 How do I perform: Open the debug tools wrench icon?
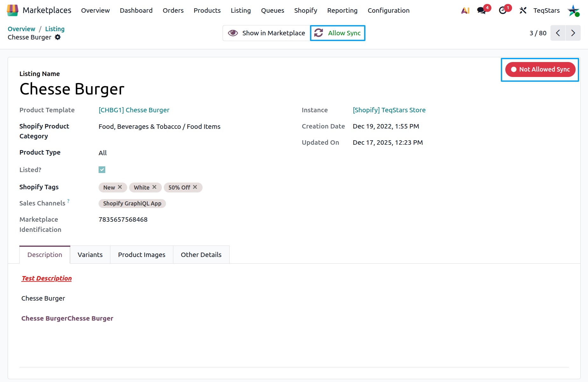click(523, 10)
